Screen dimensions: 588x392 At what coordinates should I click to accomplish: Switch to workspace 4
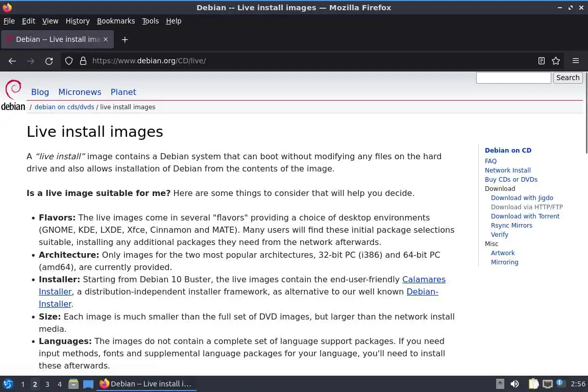click(59, 384)
